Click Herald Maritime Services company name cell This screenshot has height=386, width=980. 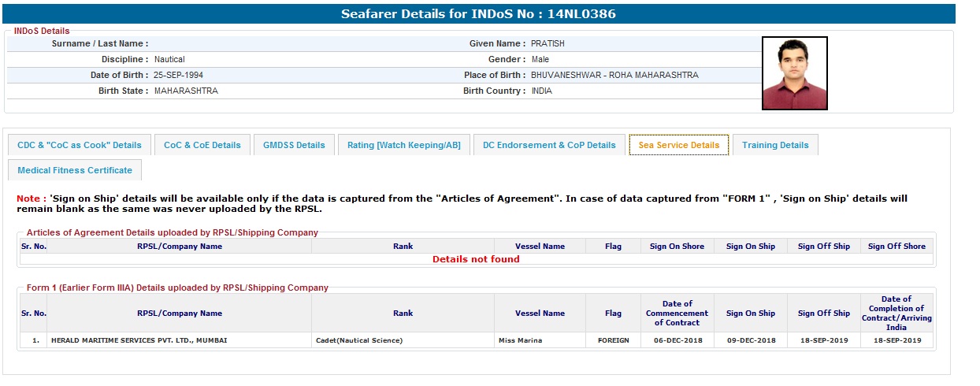click(140, 340)
